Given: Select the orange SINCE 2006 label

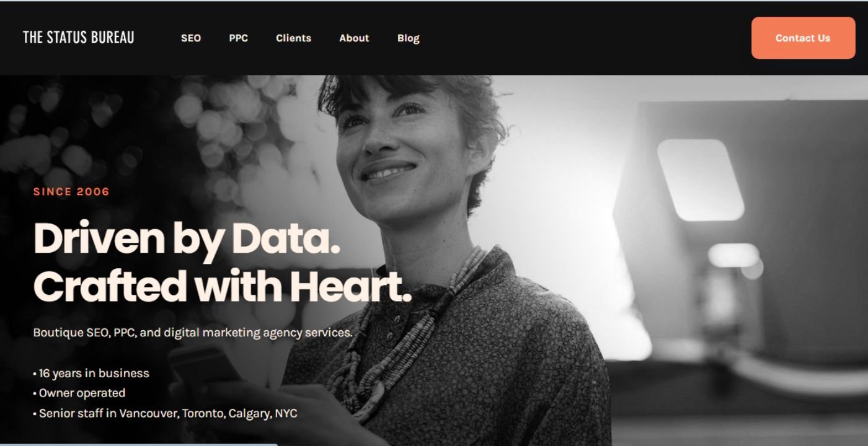Looking at the screenshot, I should pyautogui.click(x=71, y=192).
